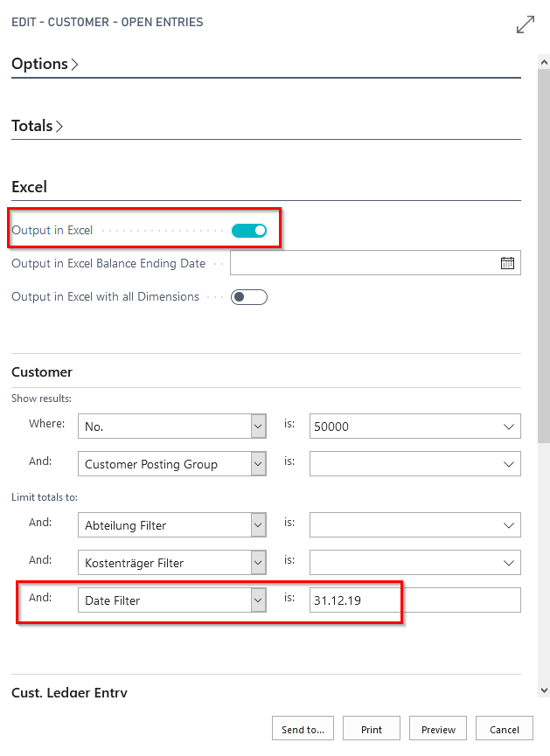Click the Print button
550x756 pixels.
point(371,728)
